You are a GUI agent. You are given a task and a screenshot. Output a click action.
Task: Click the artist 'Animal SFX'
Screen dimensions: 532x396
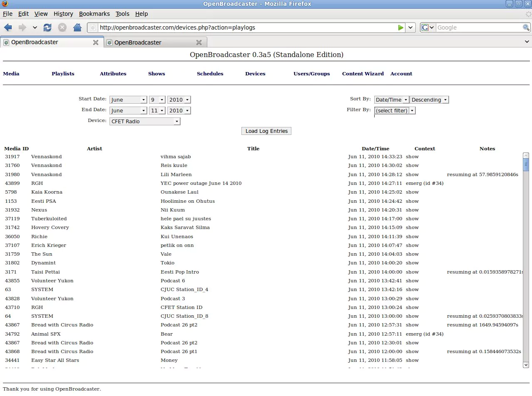click(46, 334)
